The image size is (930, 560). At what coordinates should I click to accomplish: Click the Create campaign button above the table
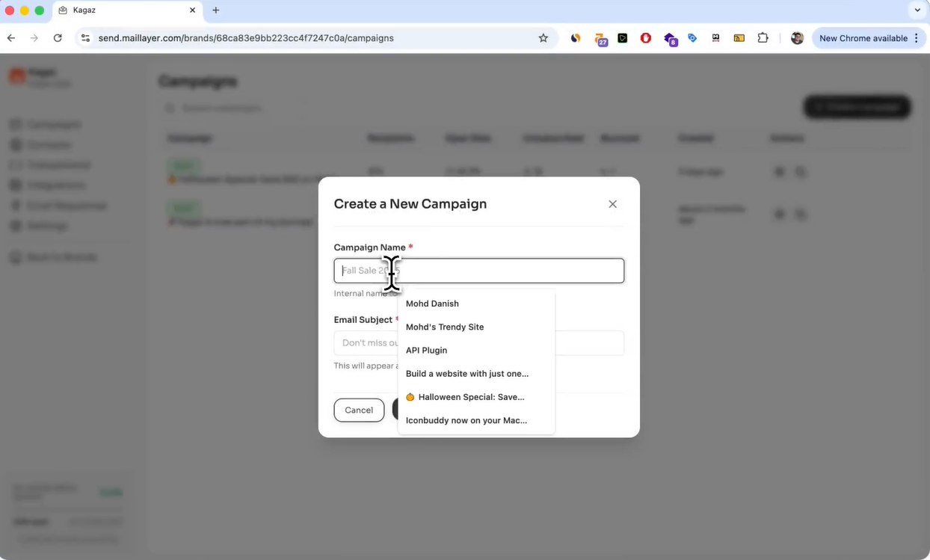[x=857, y=106]
